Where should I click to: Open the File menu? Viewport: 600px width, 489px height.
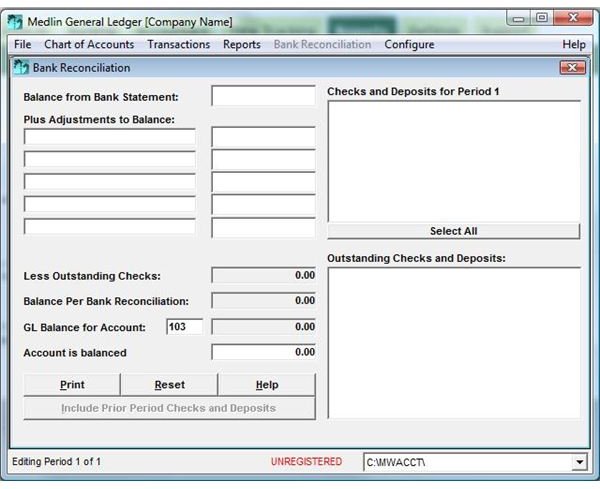click(23, 44)
